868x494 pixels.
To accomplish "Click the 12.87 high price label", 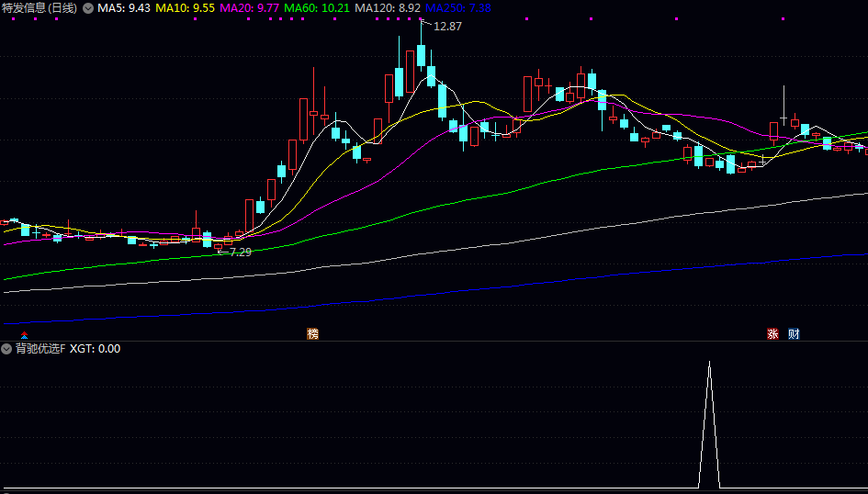I will [447, 27].
